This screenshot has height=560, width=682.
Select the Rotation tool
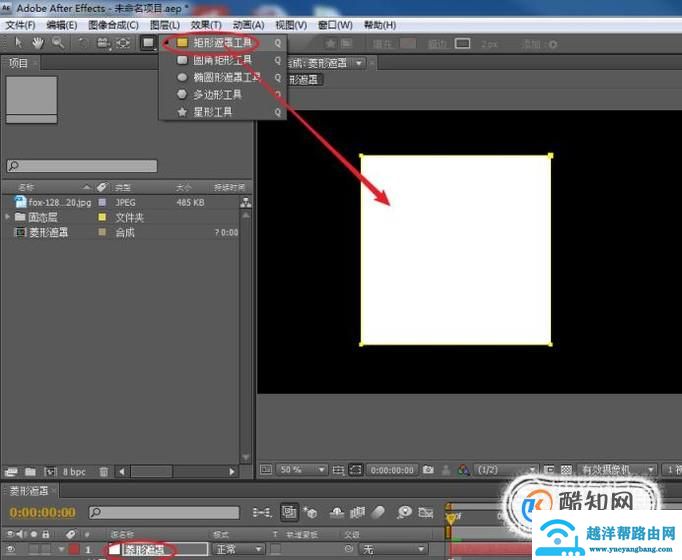(83, 43)
